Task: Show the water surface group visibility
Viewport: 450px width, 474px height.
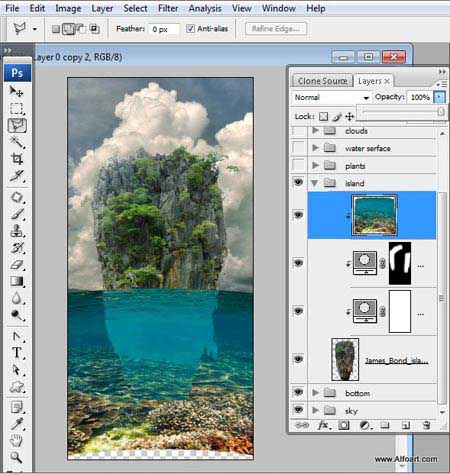Action: [x=298, y=148]
